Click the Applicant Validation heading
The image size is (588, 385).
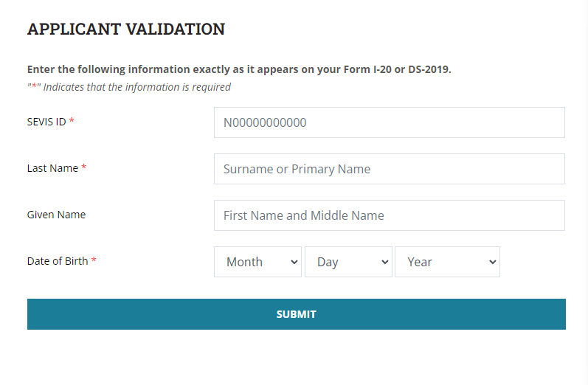tap(126, 30)
